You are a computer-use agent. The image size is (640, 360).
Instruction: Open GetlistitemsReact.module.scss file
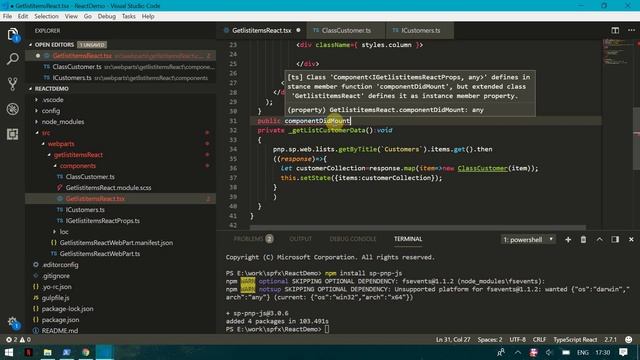point(108,188)
